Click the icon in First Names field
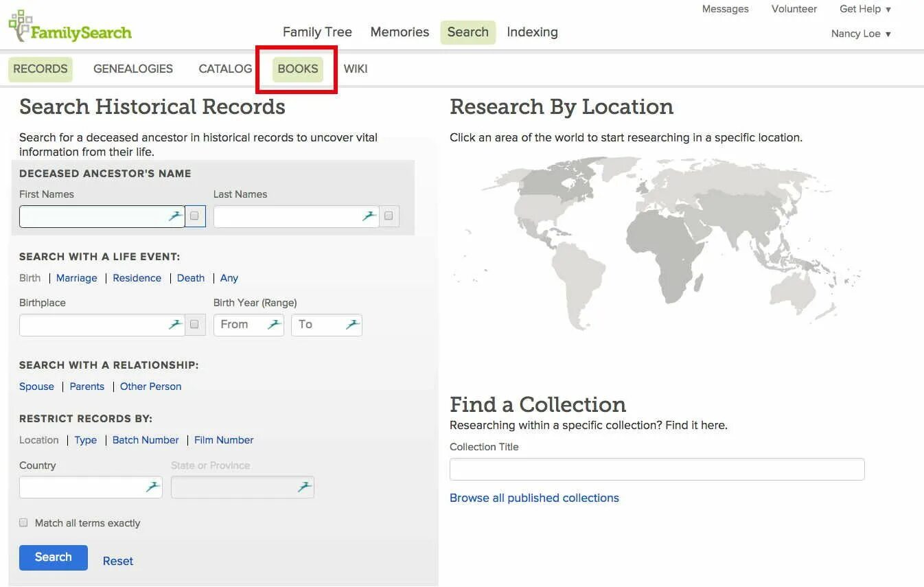This screenshot has width=924, height=587. (176, 216)
